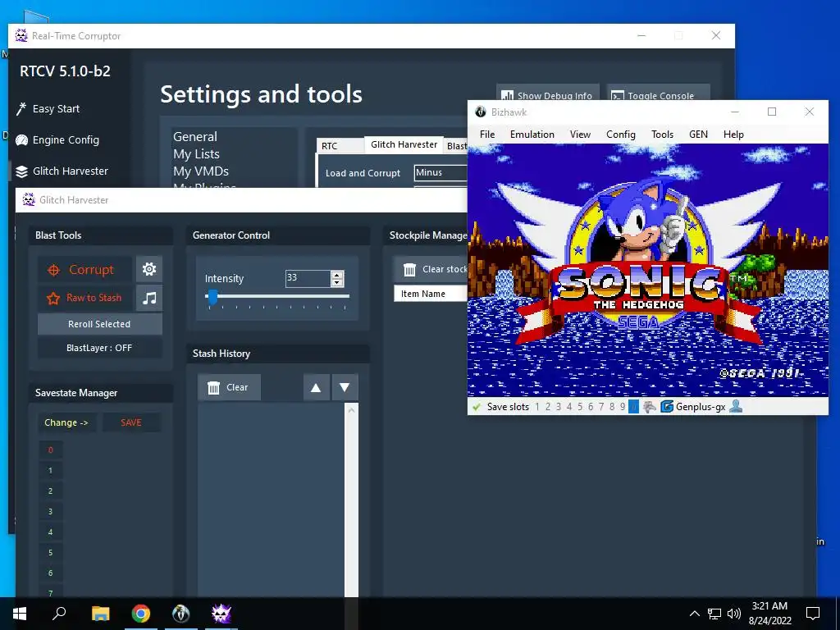This screenshot has width=840, height=630.
Task: Open the Load and Corrupt Minus dropdown
Action: [x=441, y=172]
